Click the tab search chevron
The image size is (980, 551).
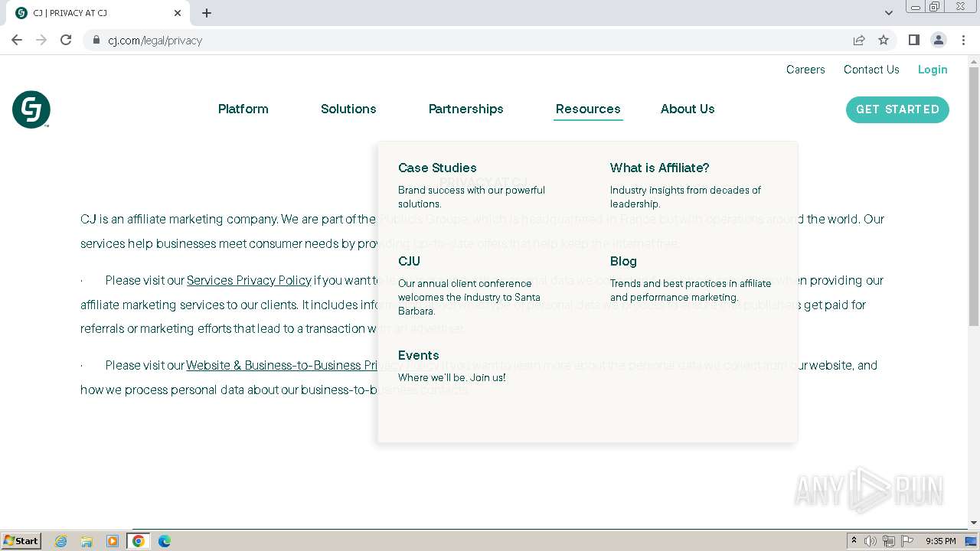(889, 13)
